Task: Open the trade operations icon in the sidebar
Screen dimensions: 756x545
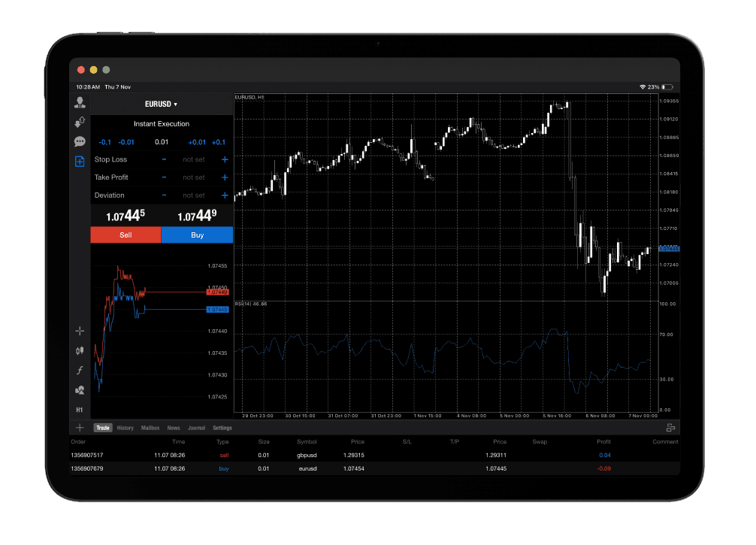Action: pos(80,122)
